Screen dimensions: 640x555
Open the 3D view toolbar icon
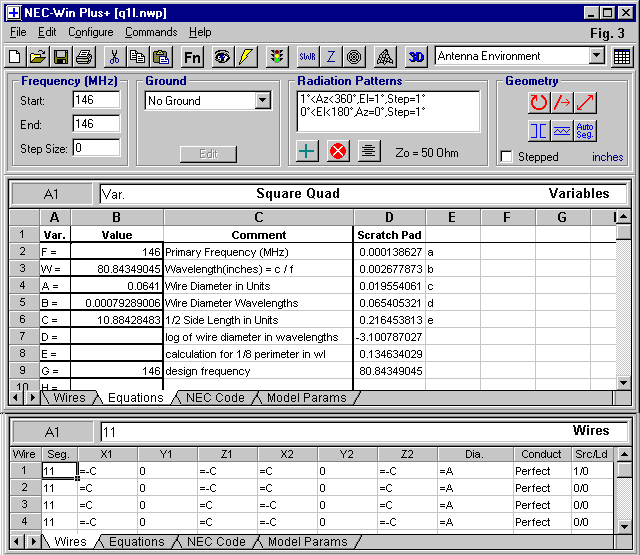click(418, 57)
